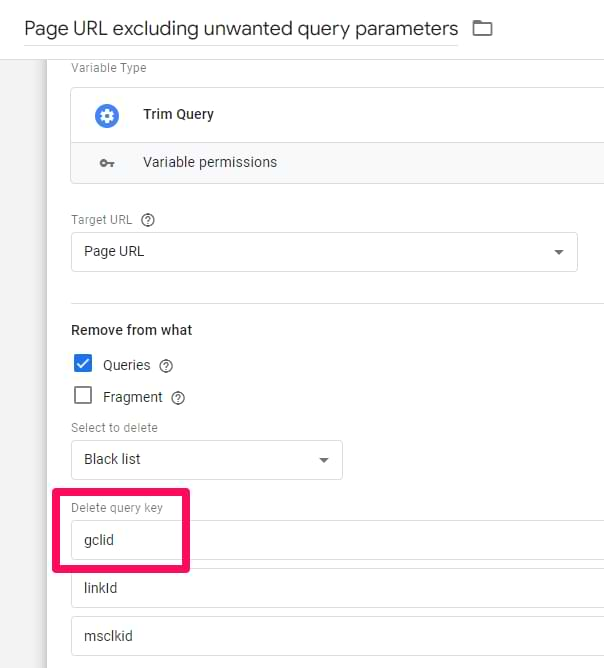Click the blue Trim Query gear icon
The image size is (604, 668).
tap(107, 115)
